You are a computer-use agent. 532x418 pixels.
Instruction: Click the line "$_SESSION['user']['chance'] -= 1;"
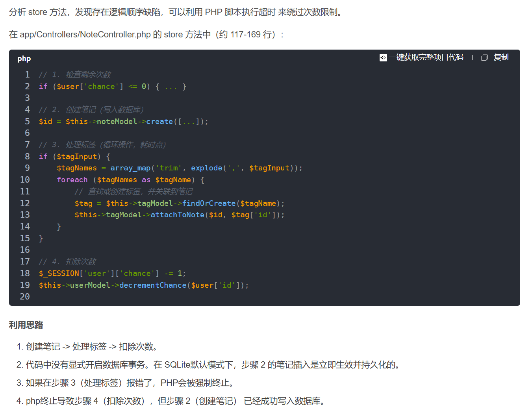pyautogui.click(x=112, y=274)
